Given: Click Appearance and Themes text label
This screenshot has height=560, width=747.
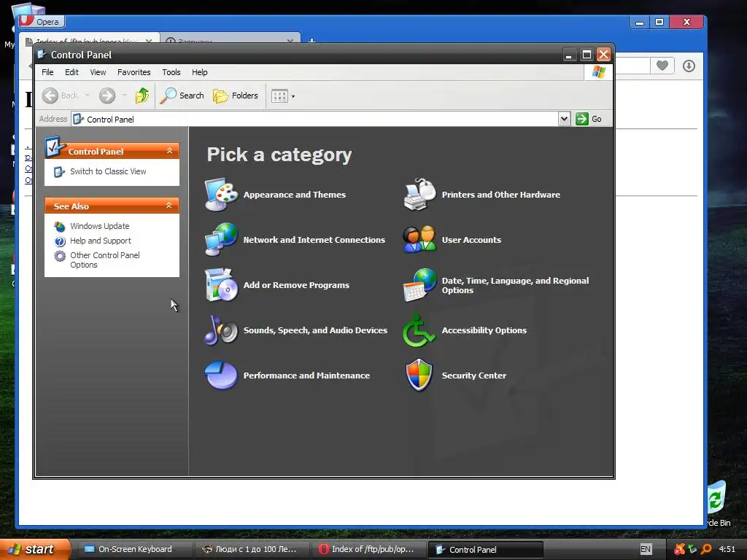Looking at the screenshot, I should coord(295,195).
